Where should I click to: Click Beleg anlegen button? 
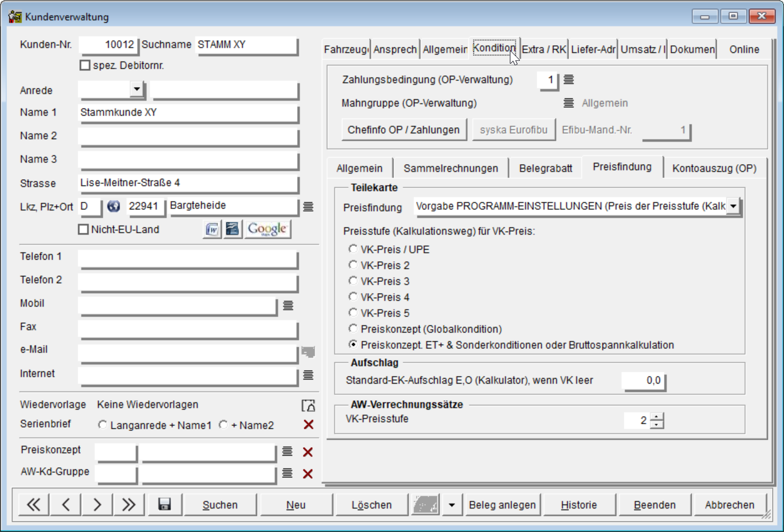point(503,505)
